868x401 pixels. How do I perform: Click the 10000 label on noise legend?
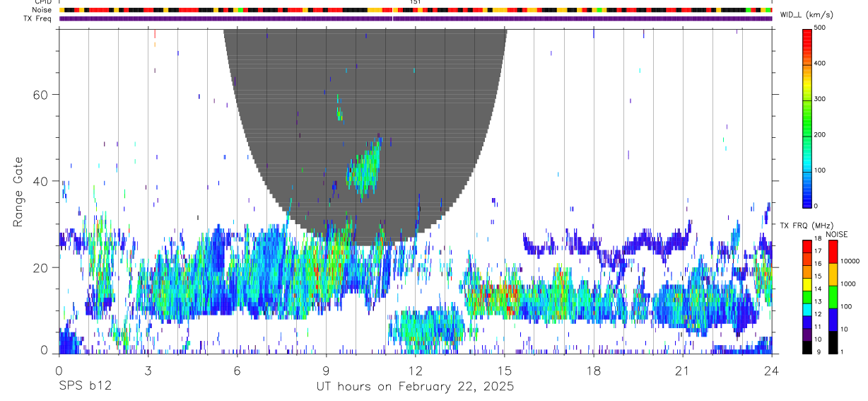(x=850, y=260)
